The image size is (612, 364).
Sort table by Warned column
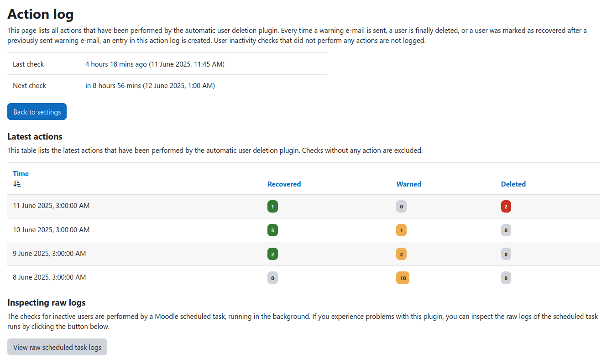[x=408, y=184]
